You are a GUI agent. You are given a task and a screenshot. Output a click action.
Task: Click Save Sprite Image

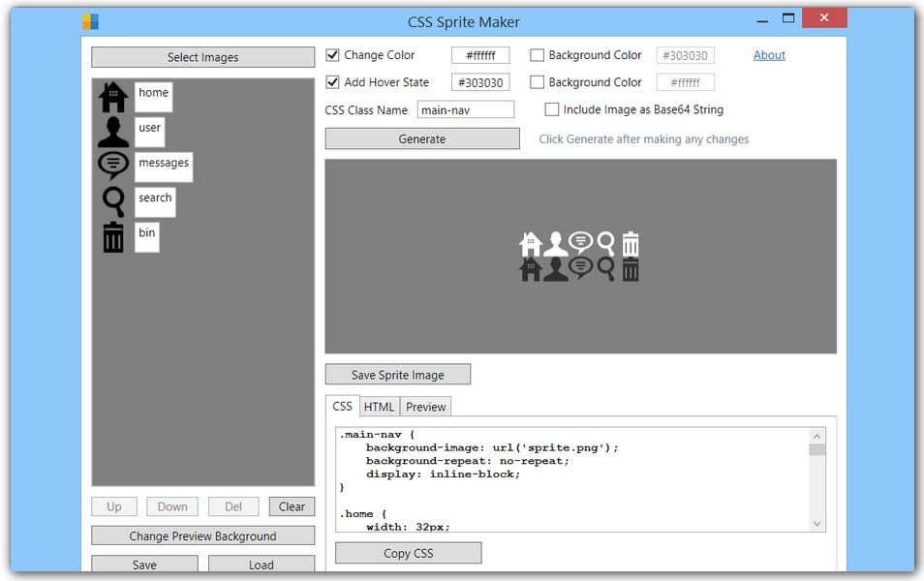pyautogui.click(x=397, y=374)
